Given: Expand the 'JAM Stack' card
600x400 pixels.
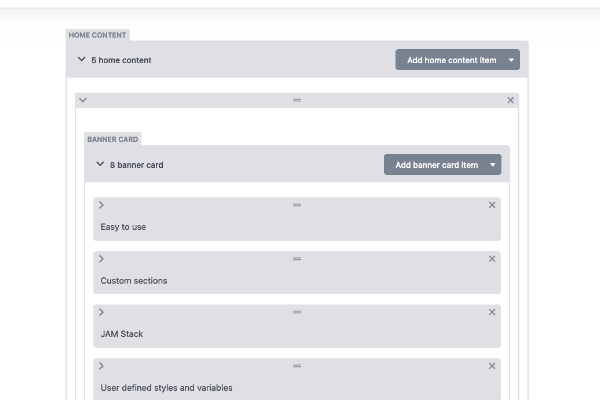Looking at the screenshot, I should tap(102, 312).
